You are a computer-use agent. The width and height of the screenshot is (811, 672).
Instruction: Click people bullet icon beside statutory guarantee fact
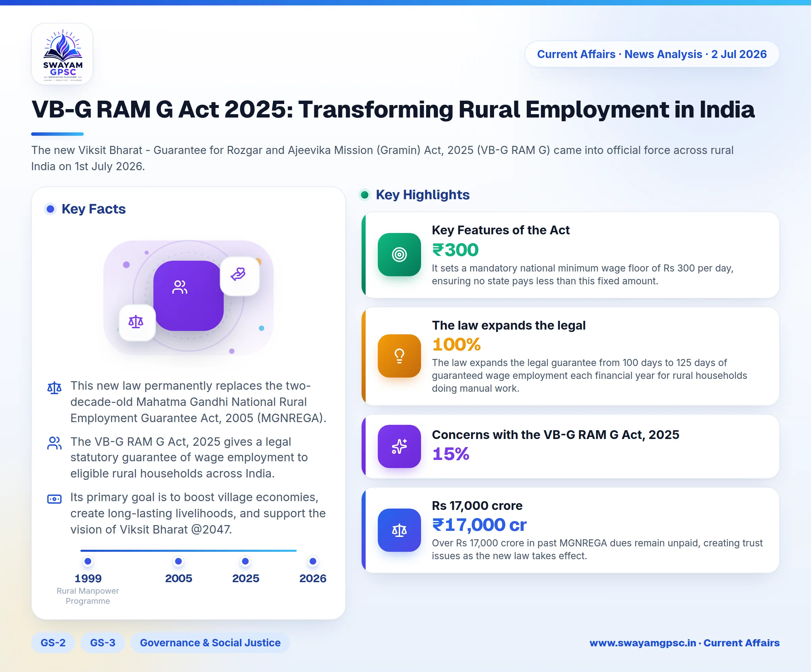tap(54, 443)
